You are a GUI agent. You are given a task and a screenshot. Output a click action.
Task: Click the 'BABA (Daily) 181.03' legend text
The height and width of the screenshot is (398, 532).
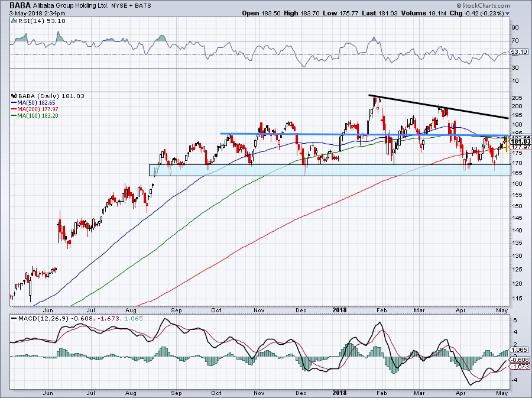(x=51, y=96)
